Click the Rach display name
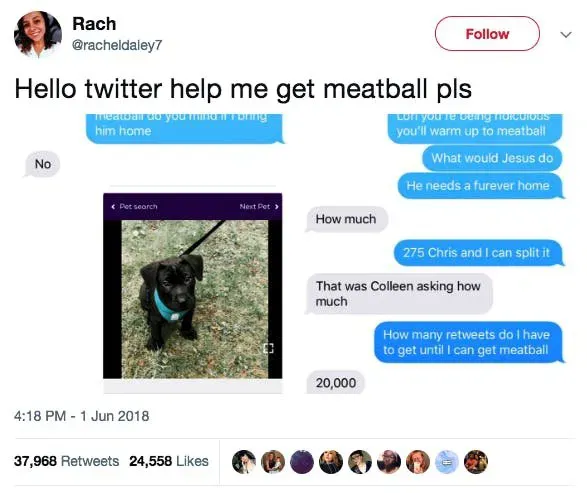 [x=94, y=24]
